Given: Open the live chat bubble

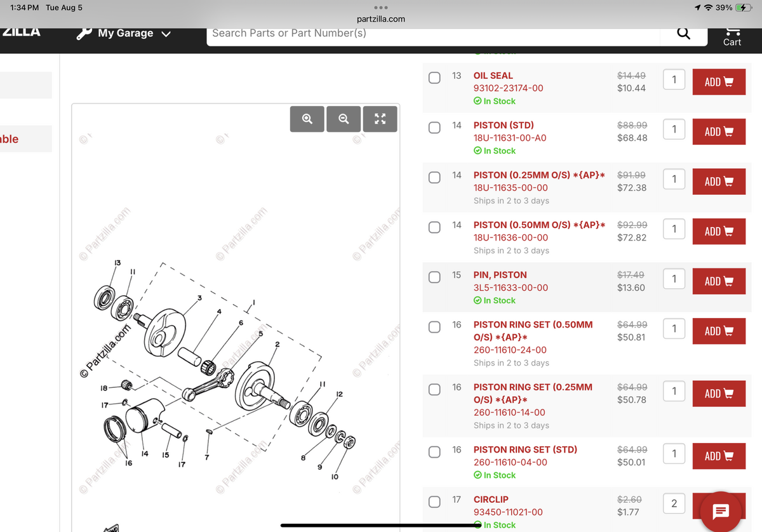Looking at the screenshot, I should tap(721, 511).
